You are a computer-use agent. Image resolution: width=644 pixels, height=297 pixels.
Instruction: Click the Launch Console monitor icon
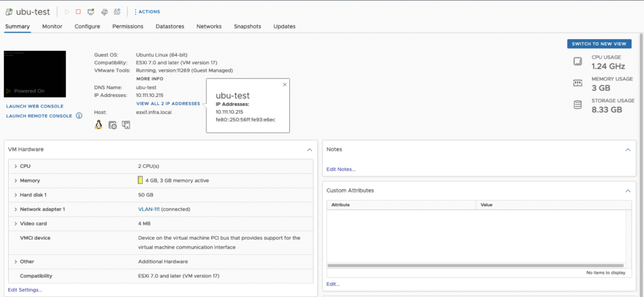pyautogui.click(x=91, y=11)
